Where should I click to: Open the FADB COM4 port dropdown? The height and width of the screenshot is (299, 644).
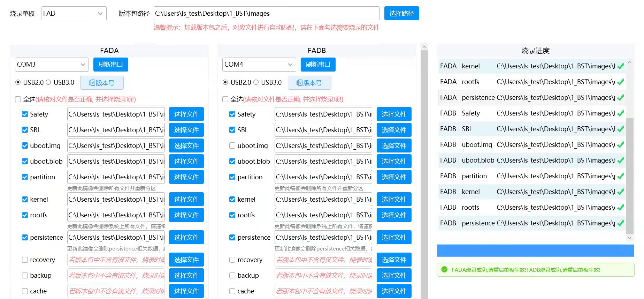pyautogui.click(x=259, y=65)
